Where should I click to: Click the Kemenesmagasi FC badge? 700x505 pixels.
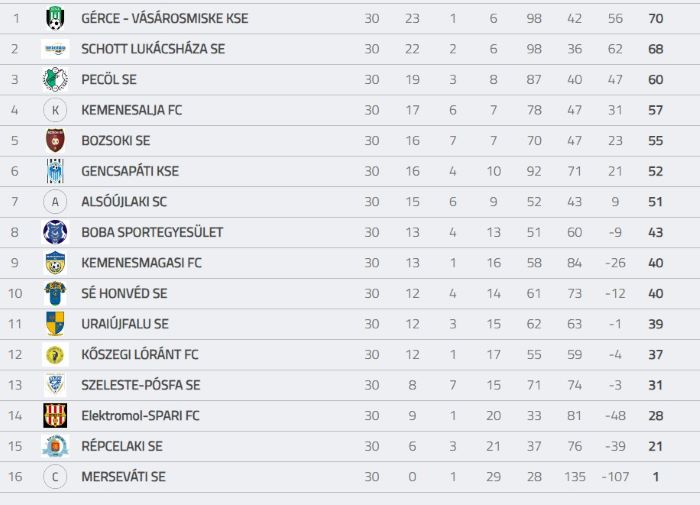pos(55,263)
